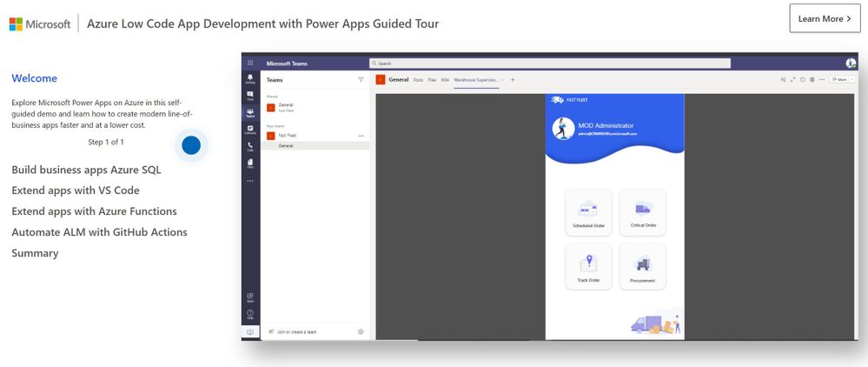Expand Build business apps Azure SQL section
The height and width of the screenshot is (367, 868).
point(86,170)
